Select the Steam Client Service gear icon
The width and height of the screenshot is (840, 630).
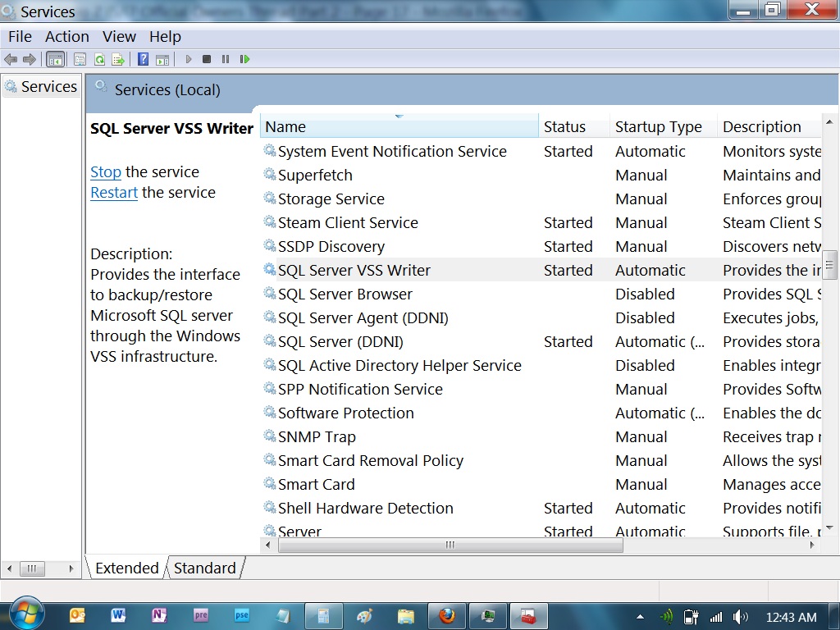pyautogui.click(x=269, y=221)
